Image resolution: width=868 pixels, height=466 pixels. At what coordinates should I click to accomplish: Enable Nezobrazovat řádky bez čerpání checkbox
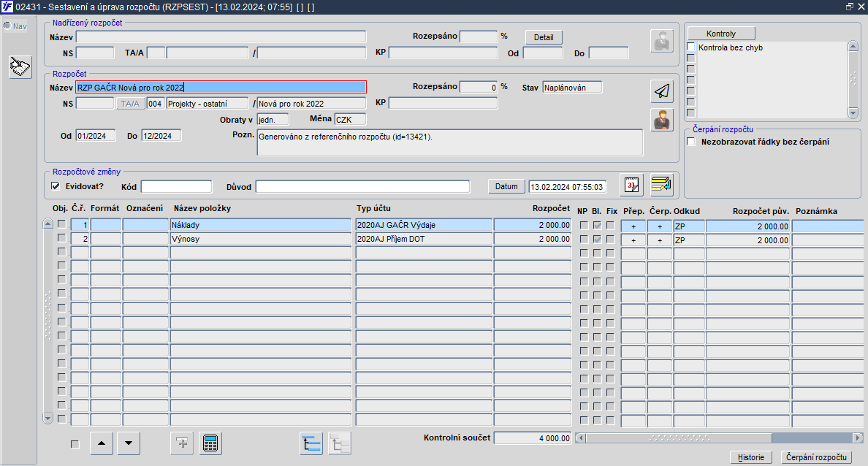691,142
